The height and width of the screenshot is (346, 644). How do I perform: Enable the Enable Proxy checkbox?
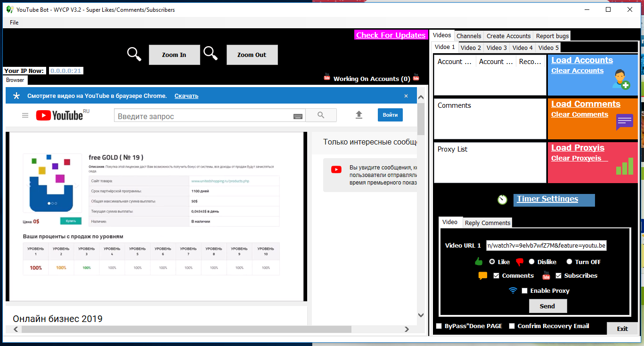[x=524, y=291]
